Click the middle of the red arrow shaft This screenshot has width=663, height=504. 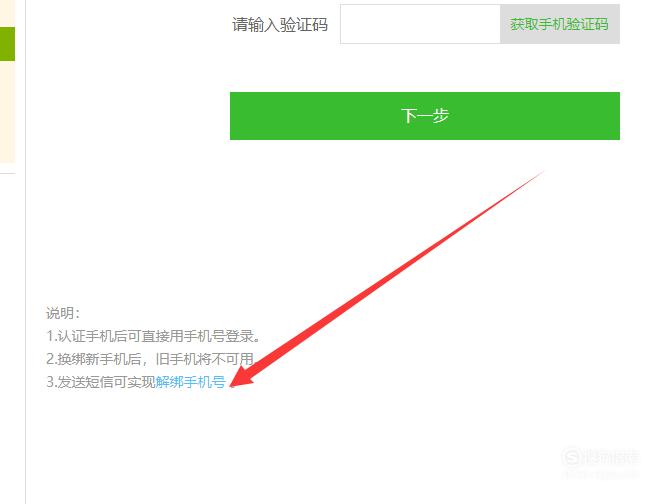[x=389, y=275]
